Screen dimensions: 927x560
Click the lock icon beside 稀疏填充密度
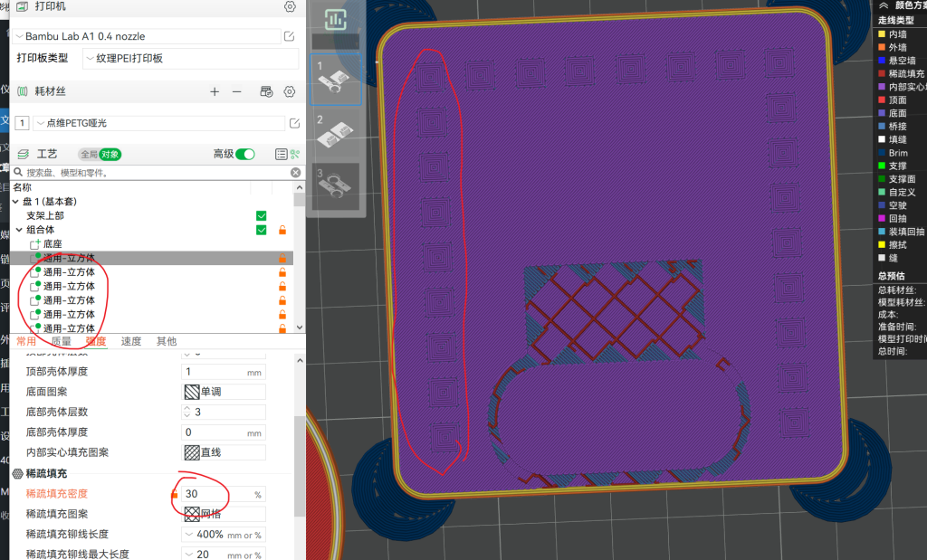(x=175, y=493)
